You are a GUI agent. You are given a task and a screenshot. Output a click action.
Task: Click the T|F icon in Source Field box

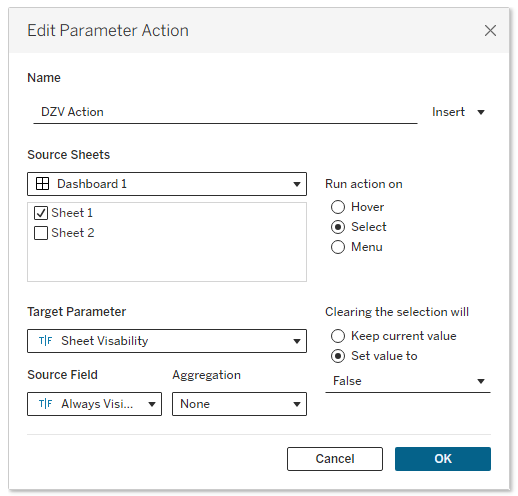point(45,404)
